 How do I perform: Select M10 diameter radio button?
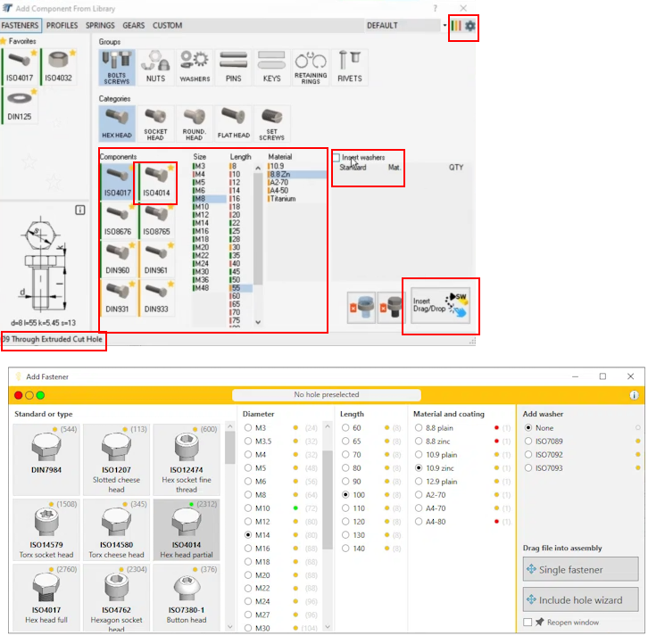(x=249, y=508)
